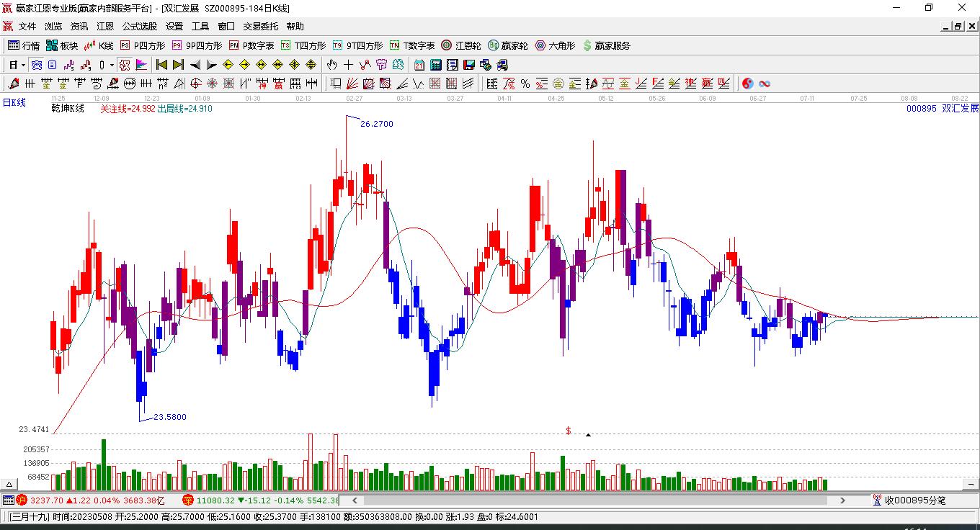Click the red-blue yin-yang icon
This screenshot has width=980, height=530.
tap(747, 84)
